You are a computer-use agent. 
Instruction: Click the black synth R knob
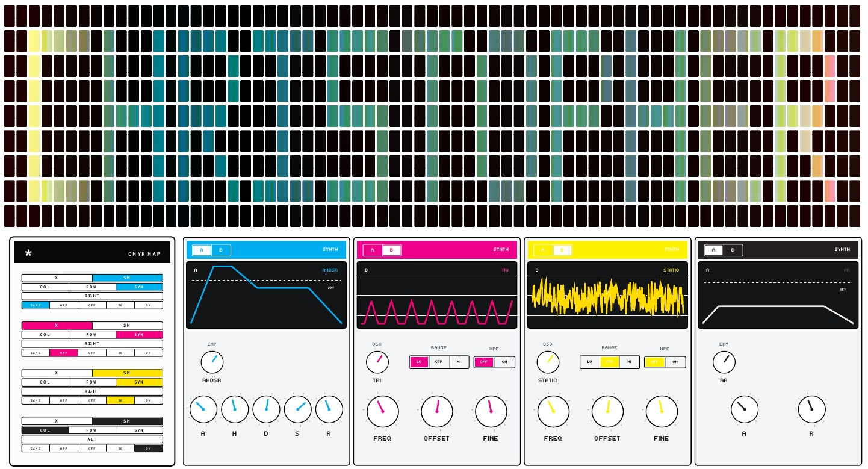811,409
